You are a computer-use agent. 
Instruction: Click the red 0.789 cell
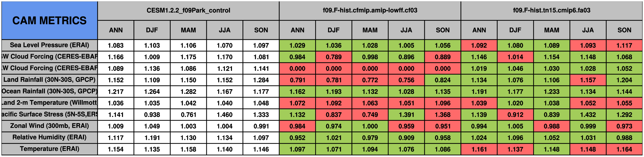334,57
